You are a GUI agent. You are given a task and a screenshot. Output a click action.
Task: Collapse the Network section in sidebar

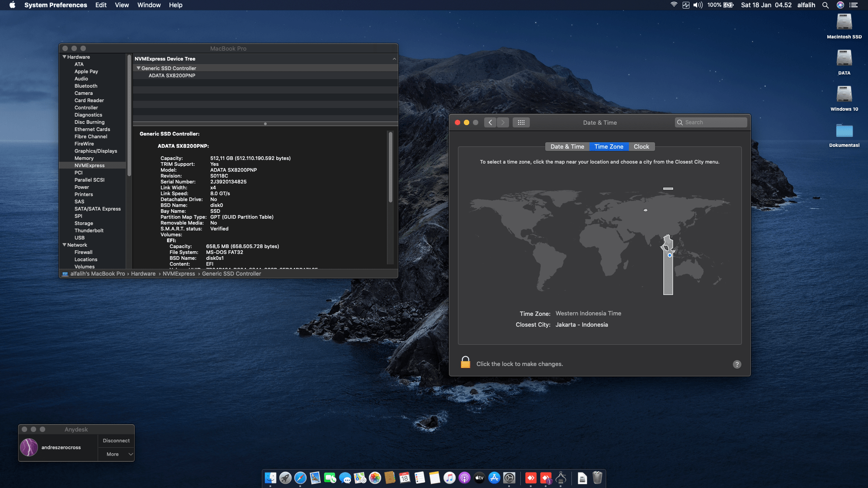click(x=64, y=245)
